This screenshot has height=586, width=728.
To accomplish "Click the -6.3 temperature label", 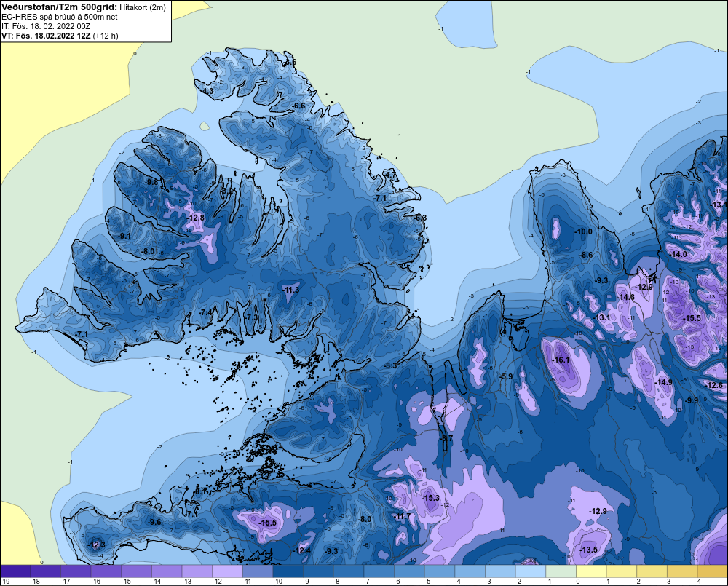I will [x=420, y=218].
